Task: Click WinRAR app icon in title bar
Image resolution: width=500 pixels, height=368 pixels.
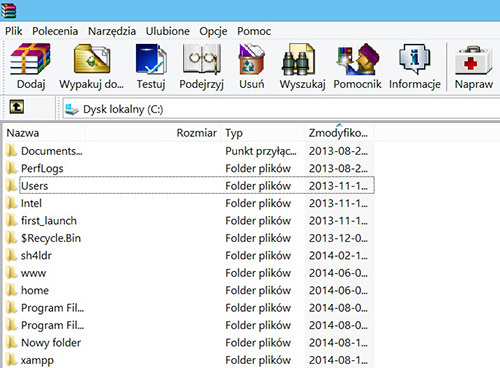Action: [8, 10]
